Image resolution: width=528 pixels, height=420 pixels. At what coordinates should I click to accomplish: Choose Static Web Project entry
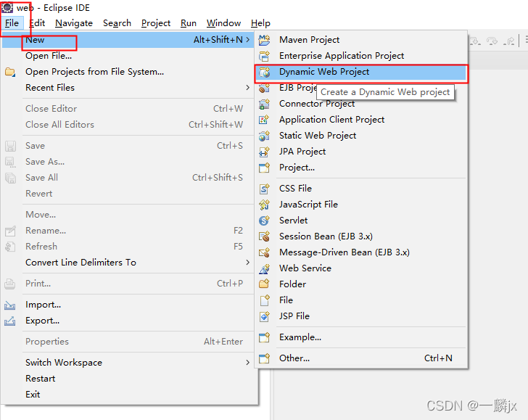361,136
